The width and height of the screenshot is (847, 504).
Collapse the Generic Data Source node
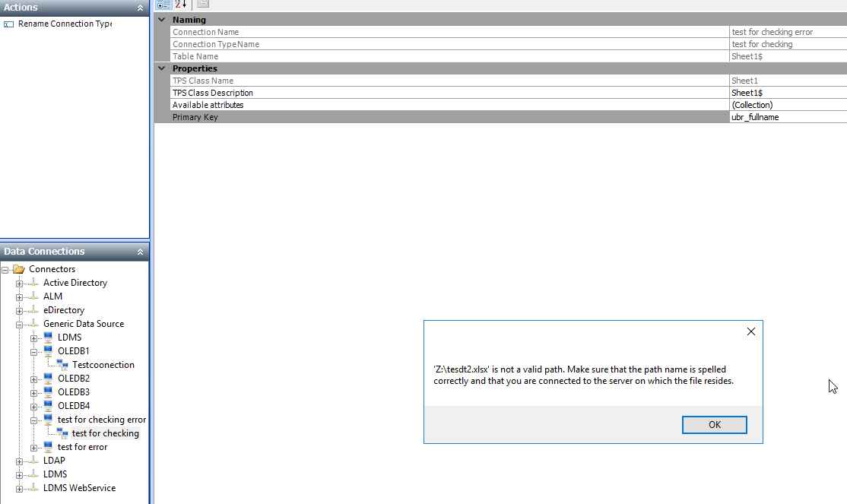pos(20,324)
